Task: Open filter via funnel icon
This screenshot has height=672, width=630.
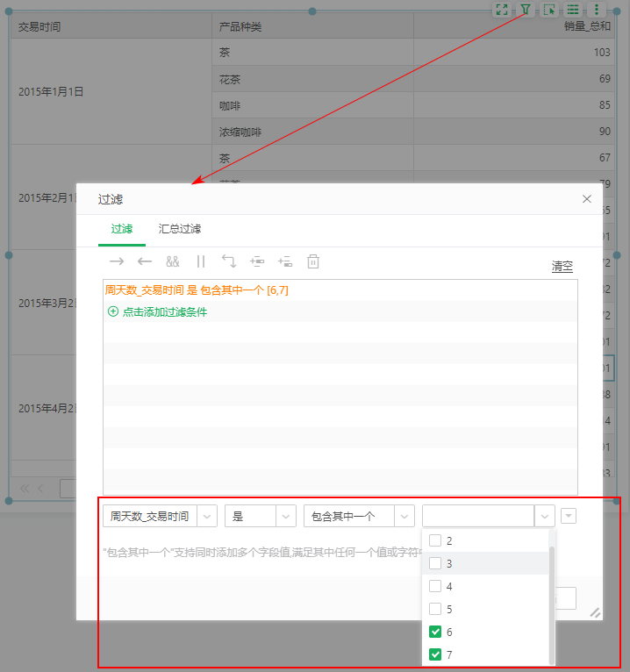Action: tap(525, 10)
